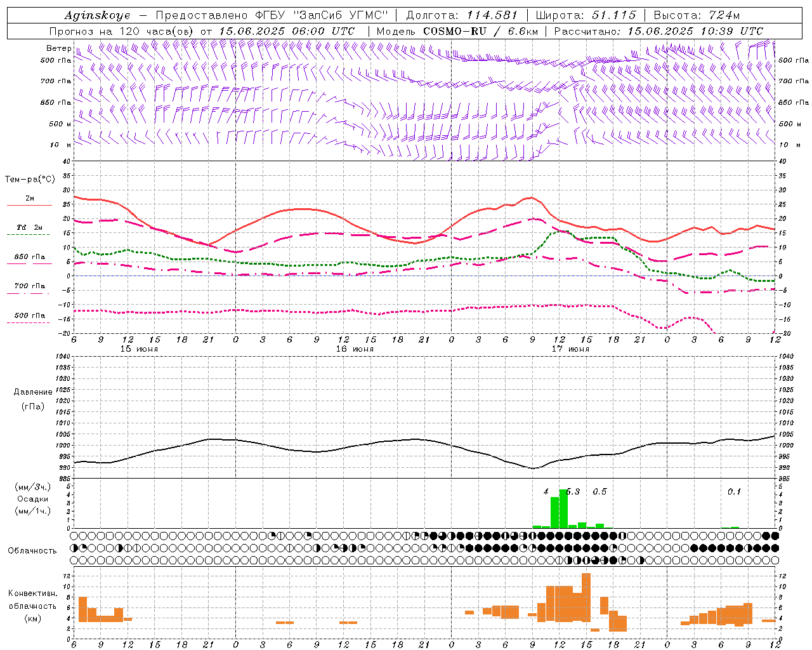
Task: Click the "(мм/1ч.)" precipitation unit label
Action: 32,511
